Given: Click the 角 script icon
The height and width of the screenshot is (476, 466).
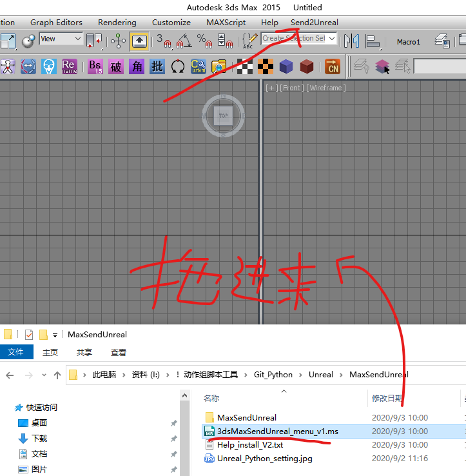Looking at the screenshot, I should (137, 66).
